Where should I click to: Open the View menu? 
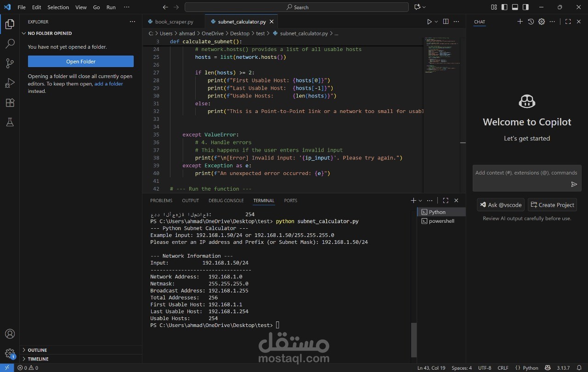[81, 7]
